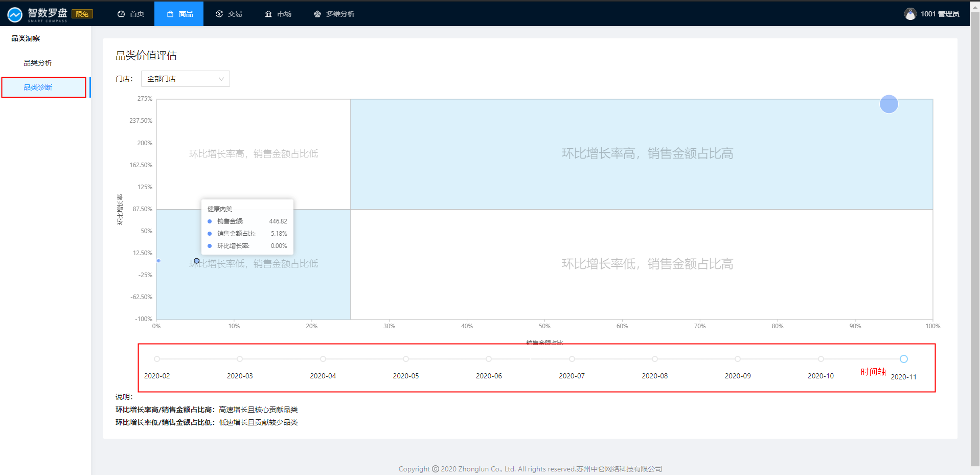Click the admin user avatar icon
This screenshot has width=980, height=475.
(x=910, y=14)
